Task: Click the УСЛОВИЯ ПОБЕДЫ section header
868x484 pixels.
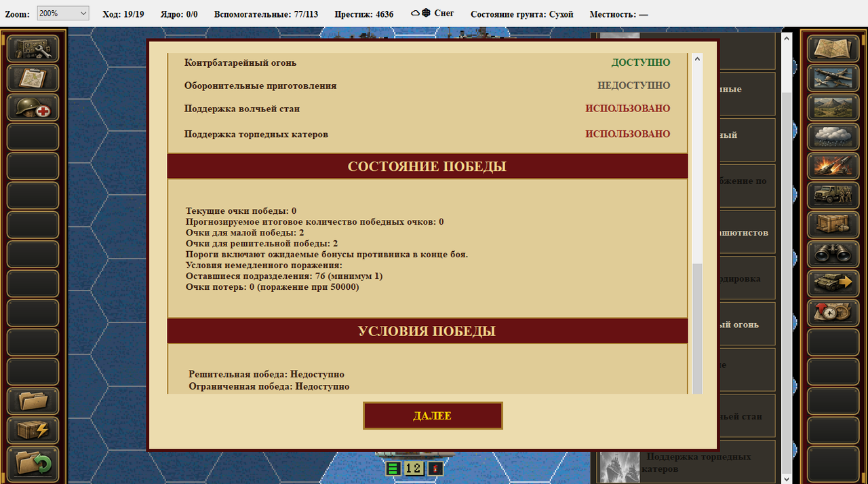Action: click(427, 331)
